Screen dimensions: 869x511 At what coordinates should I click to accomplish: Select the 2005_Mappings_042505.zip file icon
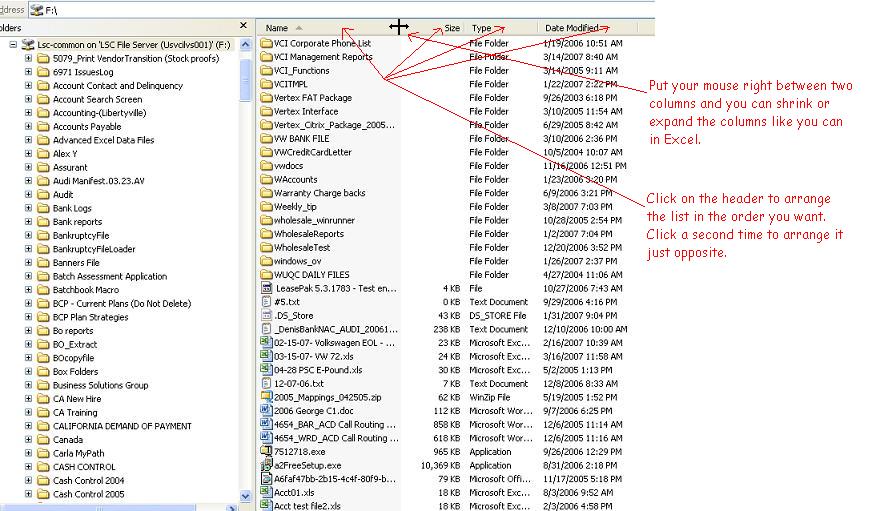tap(266, 397)
